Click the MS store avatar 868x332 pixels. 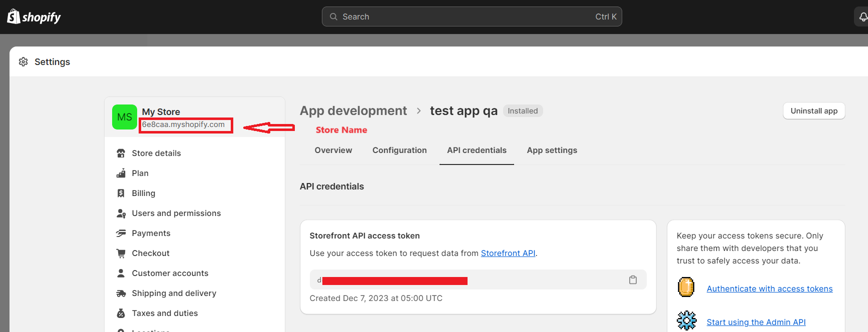(x=125, y=117)
